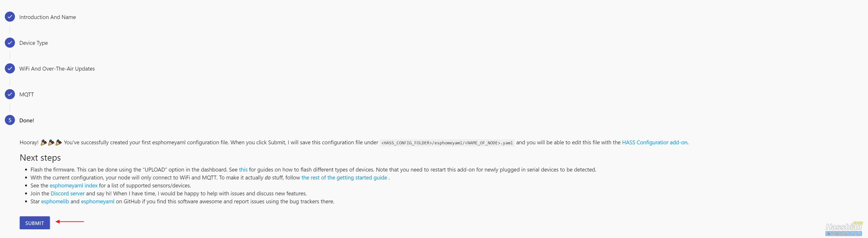Click the step 5 number circle
Screen dimensions: 868x238
pos(10,120)
